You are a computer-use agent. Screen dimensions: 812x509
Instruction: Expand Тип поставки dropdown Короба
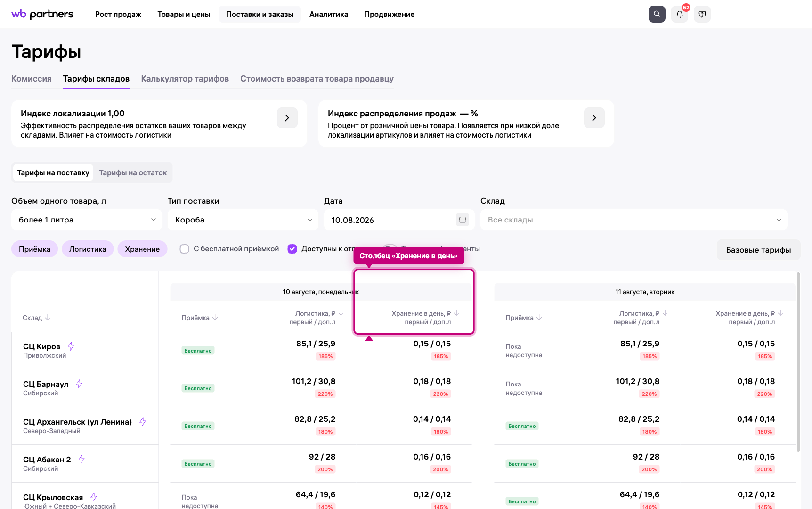(243, 220)
